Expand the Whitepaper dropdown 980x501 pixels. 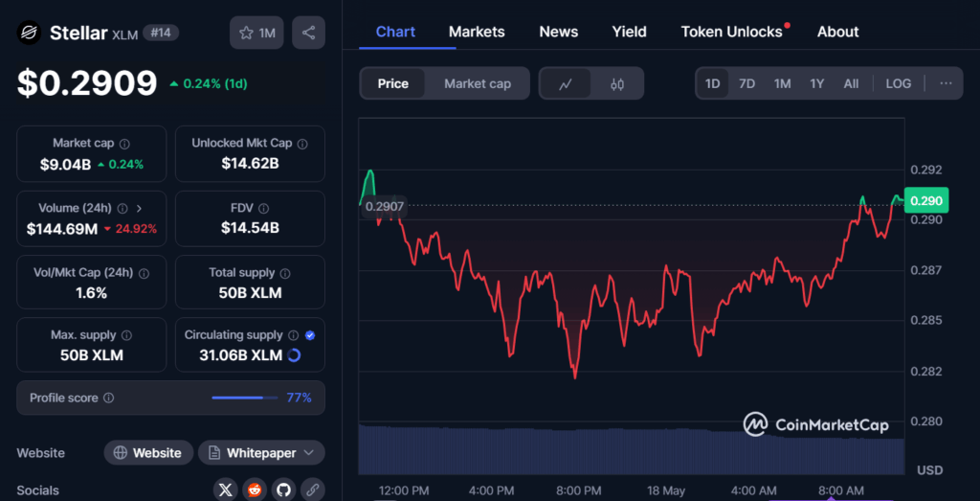point(261,453)
